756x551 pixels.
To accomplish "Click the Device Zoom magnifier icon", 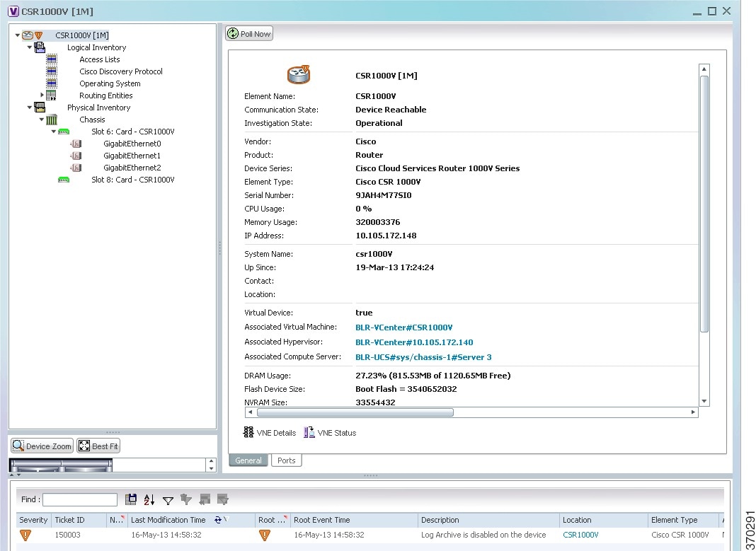I will pos(18,446).
